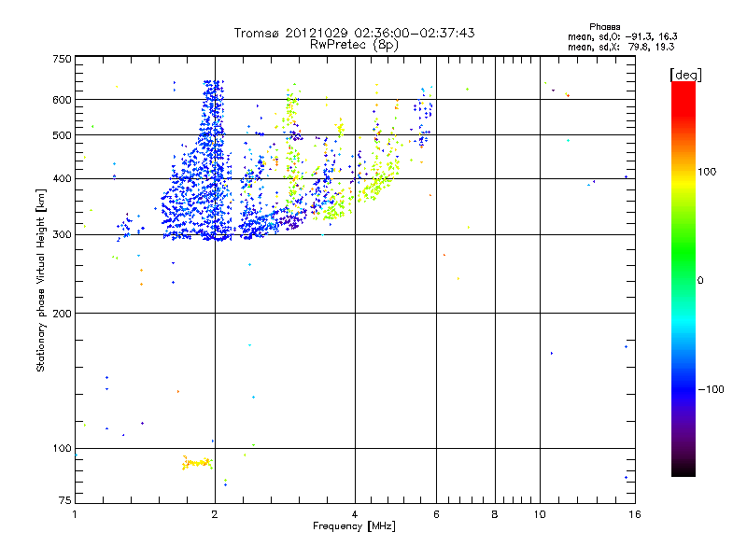Click the dense blue echo column near 2 MHz
The width and height of the screenshot is (747, 560).
point(213,160)
